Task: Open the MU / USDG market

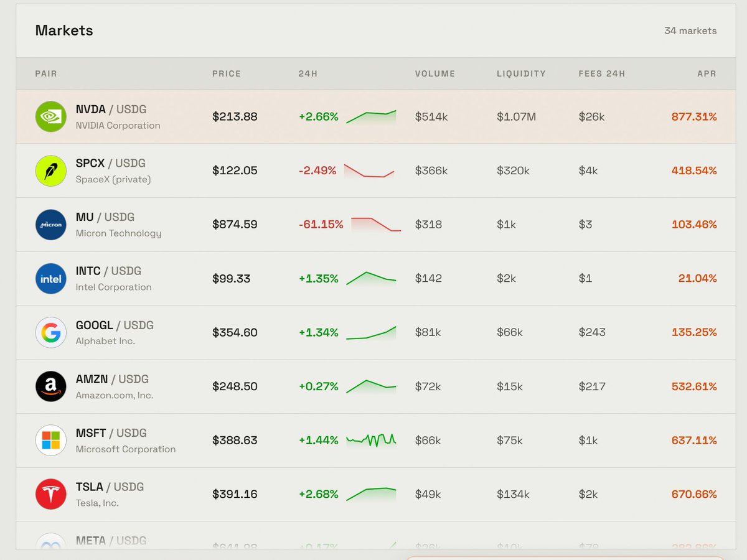Action: tap(376, 225)
